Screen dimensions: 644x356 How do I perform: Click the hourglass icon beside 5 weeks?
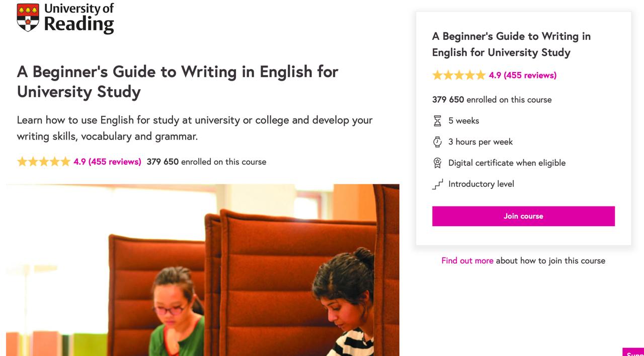437,121
